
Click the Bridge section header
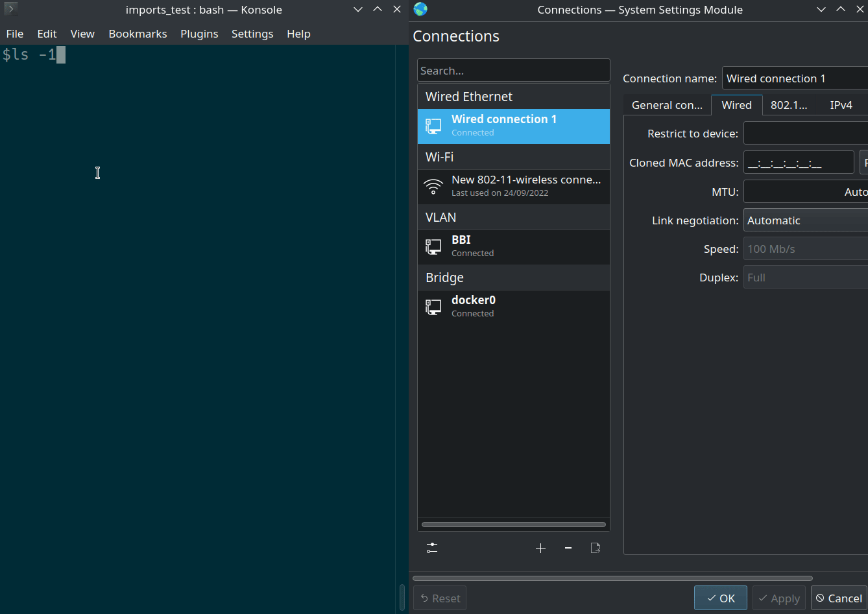pos(513,277)
